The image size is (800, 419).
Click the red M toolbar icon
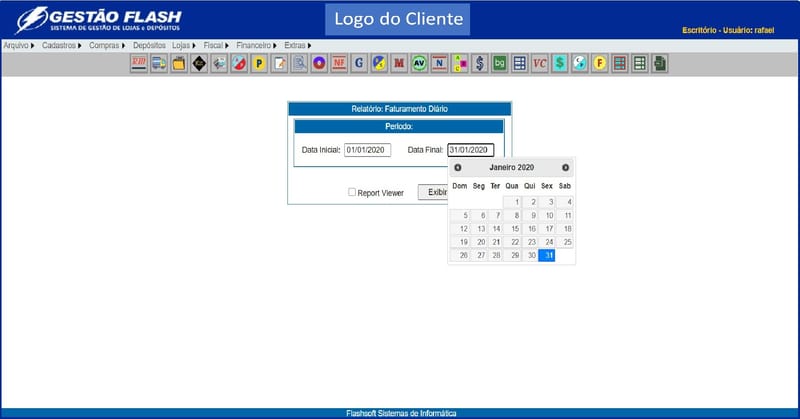(x=400, y=64)
